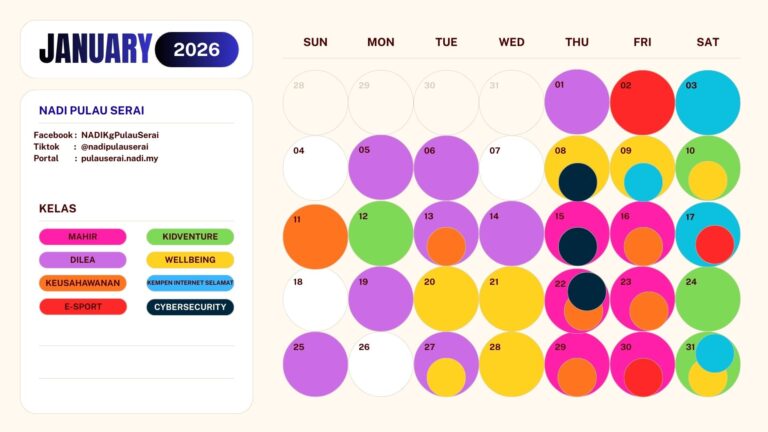Screen dimensions: 768x432
Task: Click the green KIDVENTURE legend pill
Action: coord(190,237)
